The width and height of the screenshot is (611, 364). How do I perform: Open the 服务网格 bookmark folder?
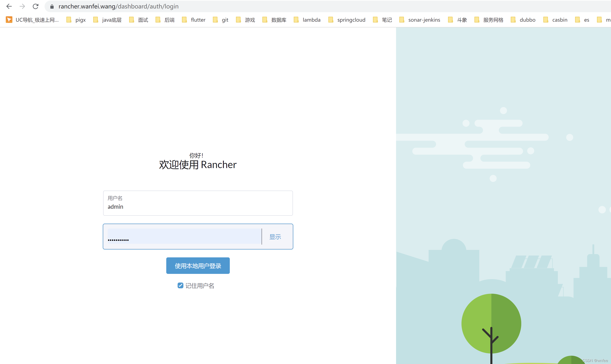(489, 20)
